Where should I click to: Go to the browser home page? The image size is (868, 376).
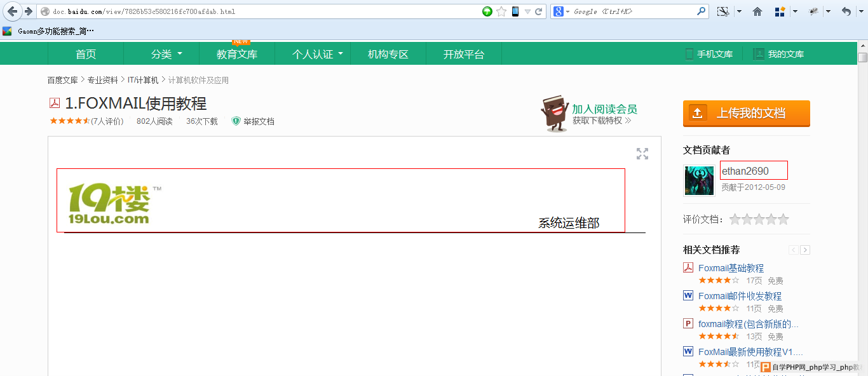pos(757,11)
